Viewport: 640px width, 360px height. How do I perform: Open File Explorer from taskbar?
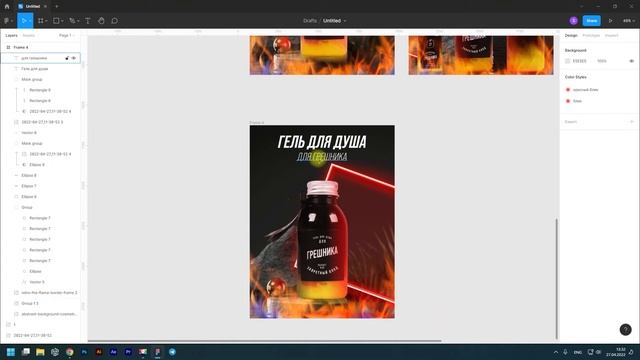[x=40, y=352]
